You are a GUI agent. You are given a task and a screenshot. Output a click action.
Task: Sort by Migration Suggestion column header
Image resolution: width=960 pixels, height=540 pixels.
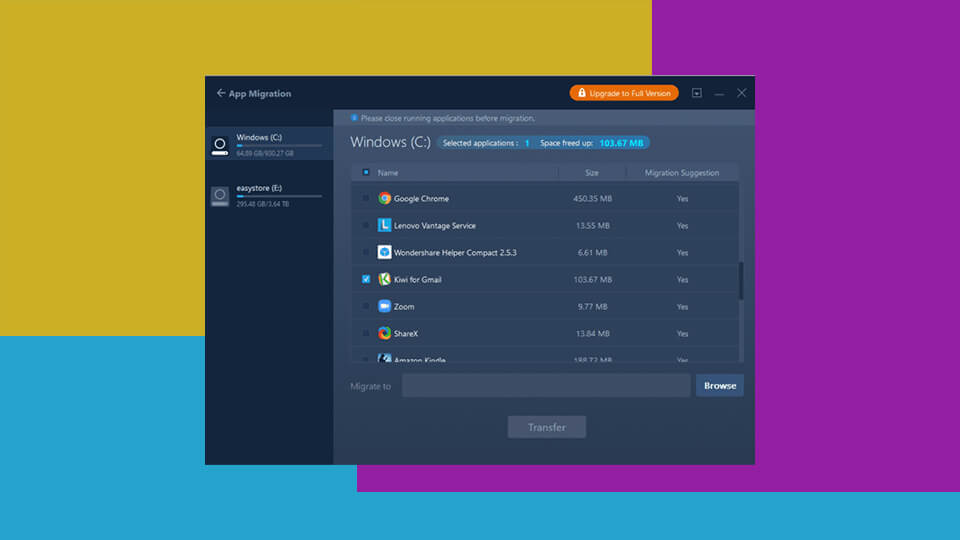click(x=681, y=172)
